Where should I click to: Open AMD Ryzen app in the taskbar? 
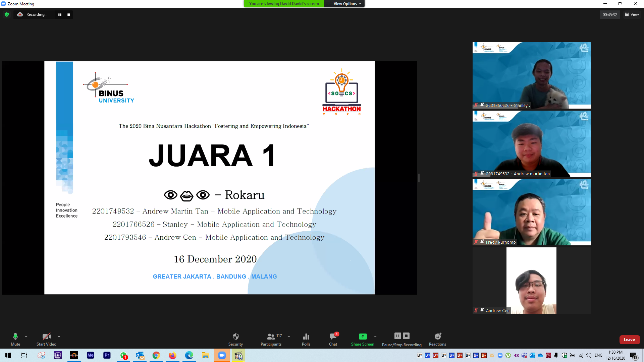(x=74, y=355)
